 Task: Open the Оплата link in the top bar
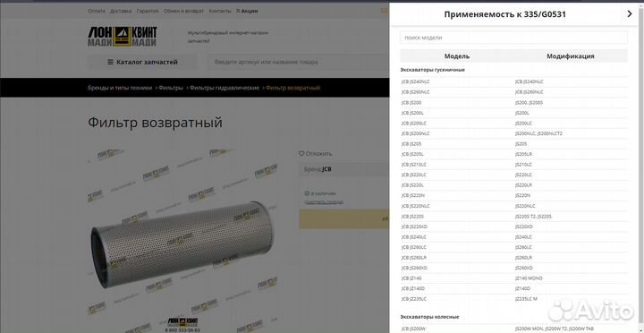(x=97, y=11)
